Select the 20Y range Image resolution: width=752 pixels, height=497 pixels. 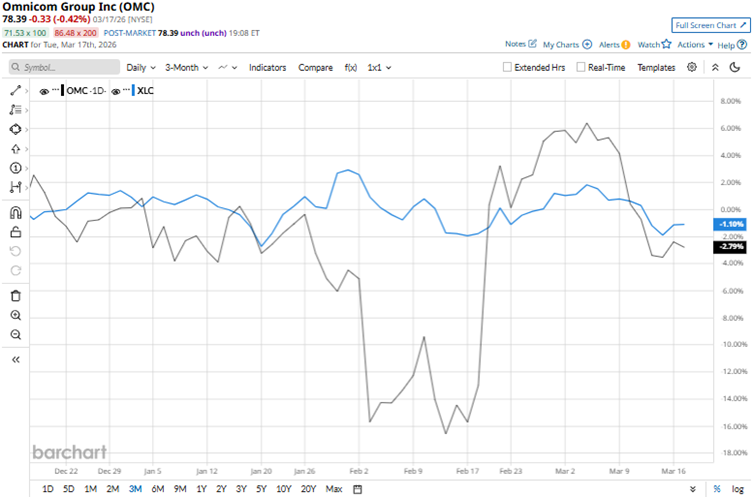(308, 489)
